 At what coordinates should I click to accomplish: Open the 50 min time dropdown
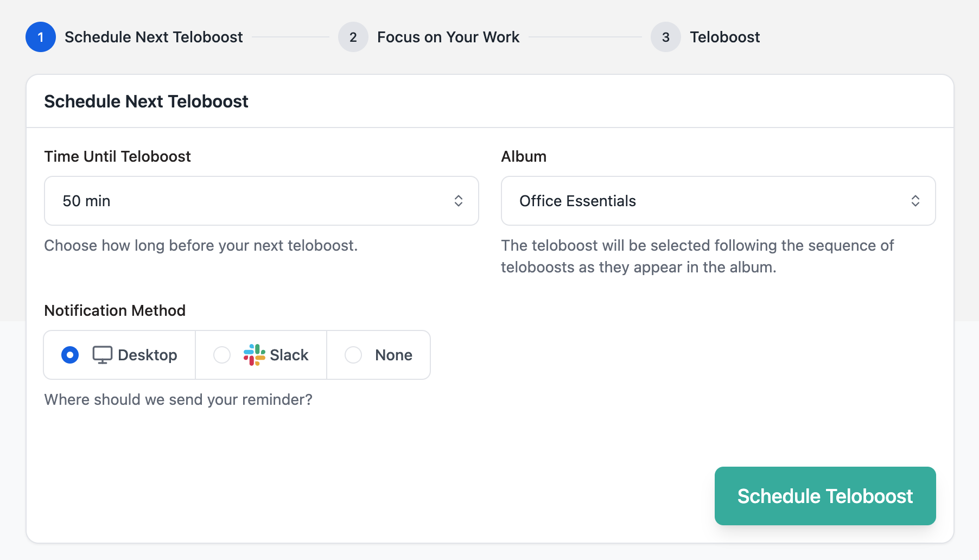click(x=260, y=201)
